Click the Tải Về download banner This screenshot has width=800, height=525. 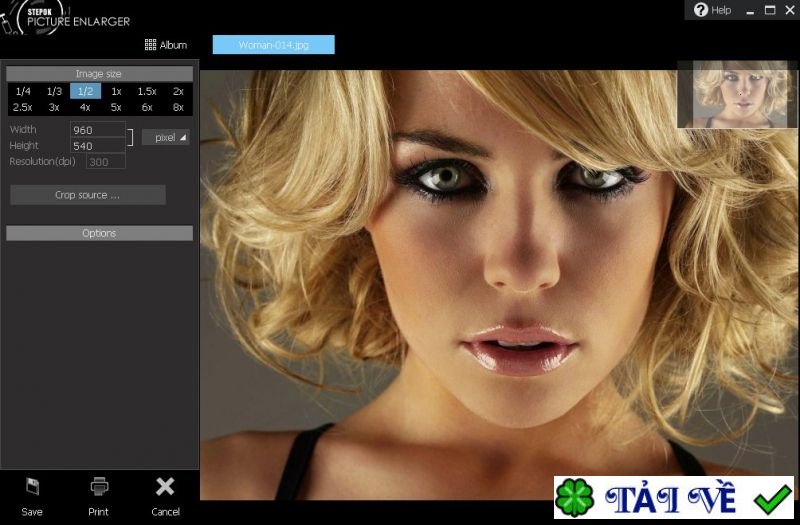[674, 497]
